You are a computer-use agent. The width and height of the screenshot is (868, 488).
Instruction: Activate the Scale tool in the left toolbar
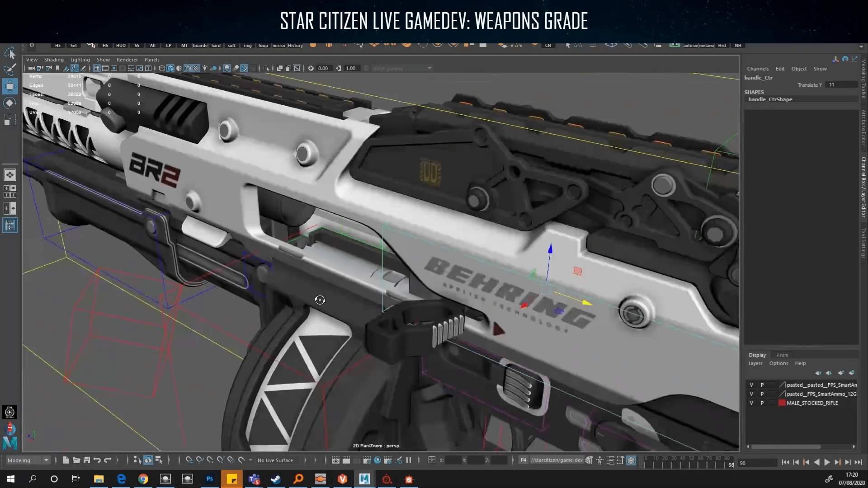10,119
